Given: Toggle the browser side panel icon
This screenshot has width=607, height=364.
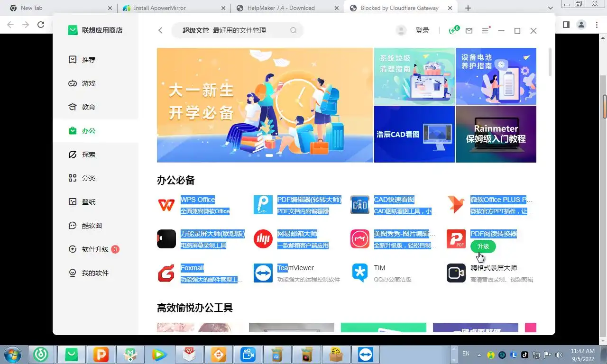Looking at the screenshot, I should tap(566, 25).
